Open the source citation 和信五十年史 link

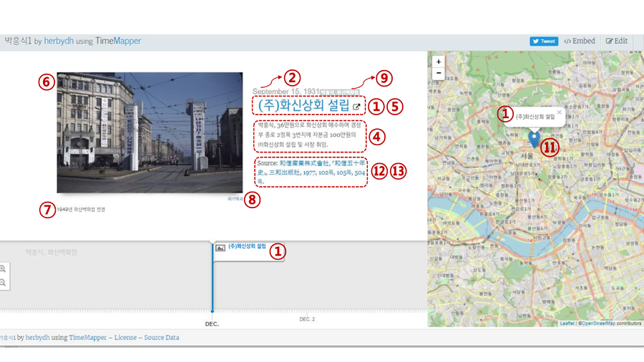click(311, 172)
